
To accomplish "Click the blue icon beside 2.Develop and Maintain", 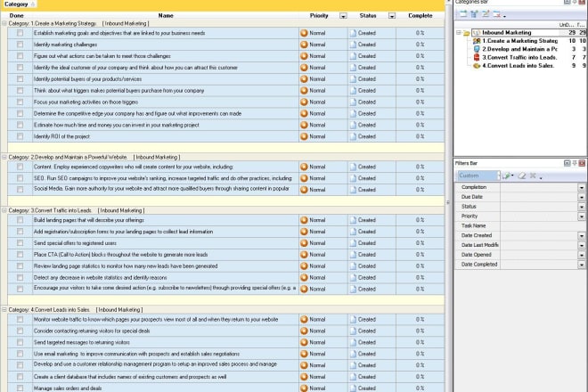I will [x=477, y=49].
